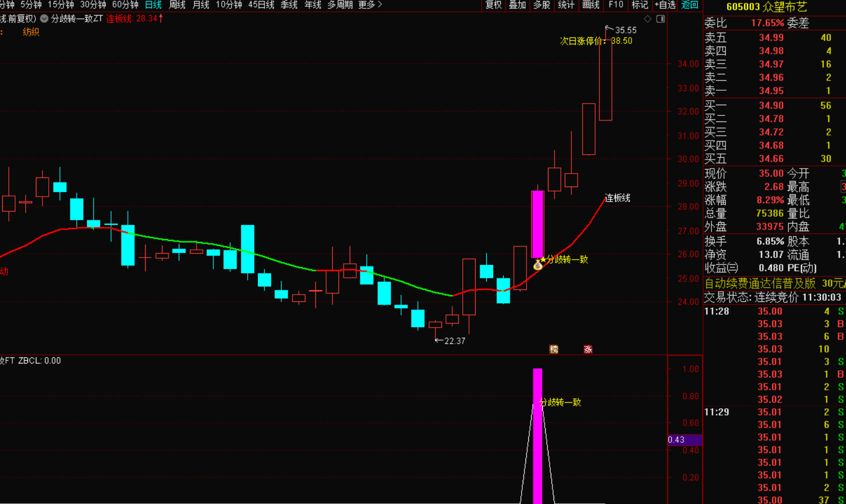Image resolution: width=846 pixels, height=504 pixels.
Task: Switch to the 日线 daily chart
Action: click(x=153, y=5)
